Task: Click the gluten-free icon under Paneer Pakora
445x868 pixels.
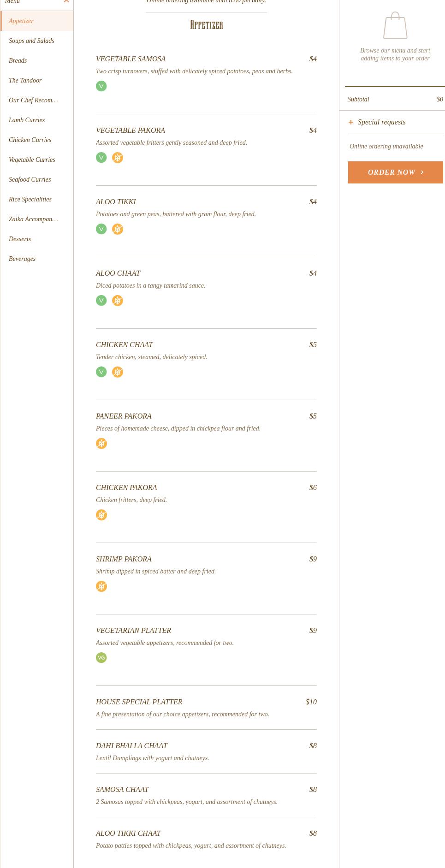Action: (101, 443)
